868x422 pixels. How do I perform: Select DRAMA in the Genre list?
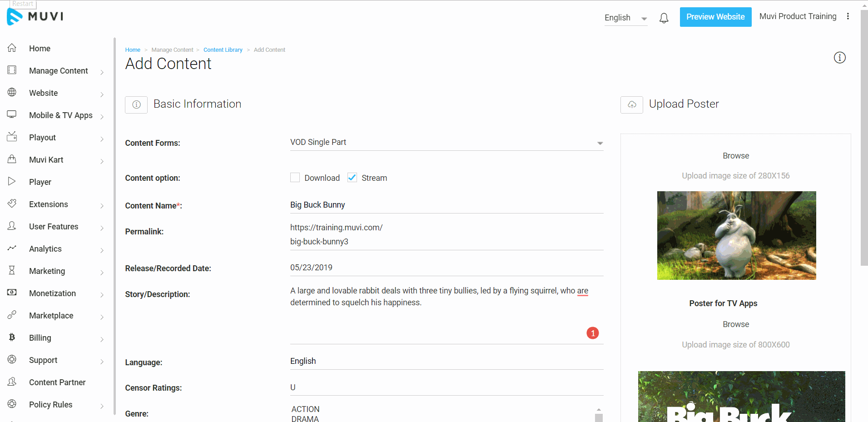[x=305, y=418]
